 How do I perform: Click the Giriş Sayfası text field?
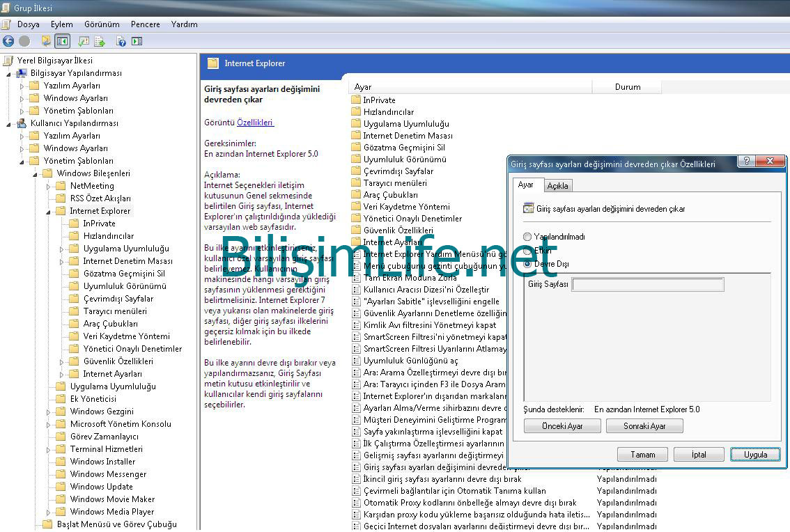[648, 285]
